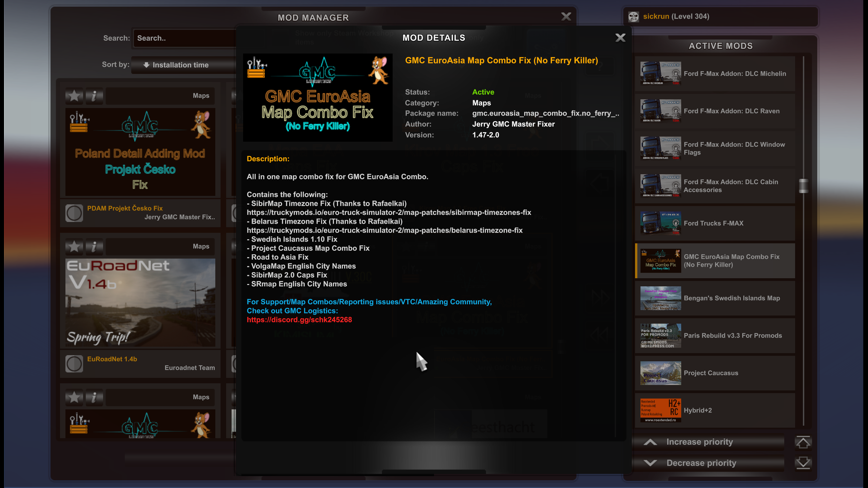Select GMC EuroAsia Map Combo Fix active mod
The height and width of the screenshot is (488, 868).
pos(715,261)
